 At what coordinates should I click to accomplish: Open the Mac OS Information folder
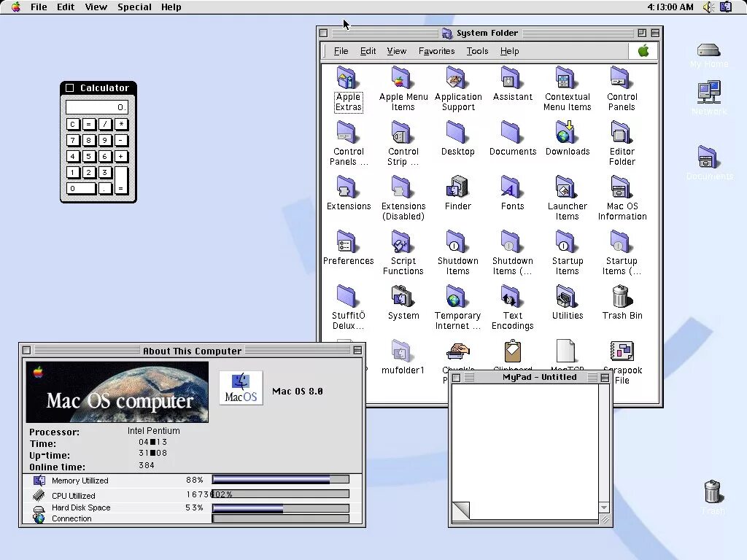tap(621, 187)
